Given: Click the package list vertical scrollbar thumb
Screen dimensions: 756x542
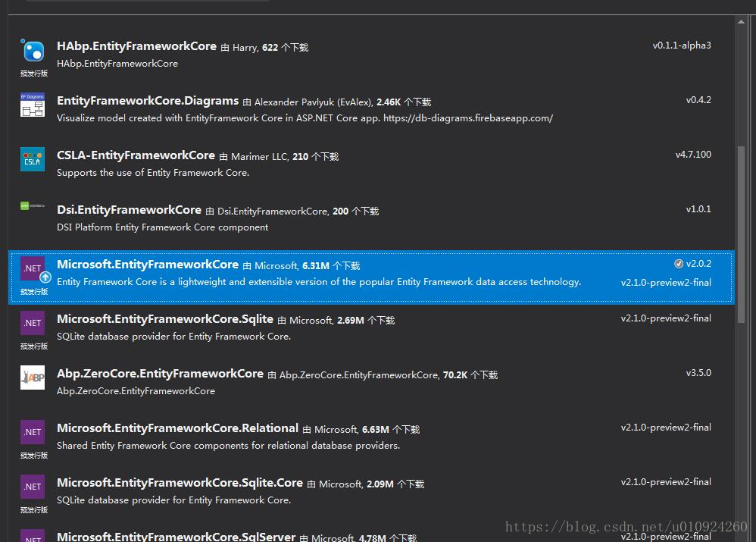Looking at the screenshot, I should click(x=741, y=234).
